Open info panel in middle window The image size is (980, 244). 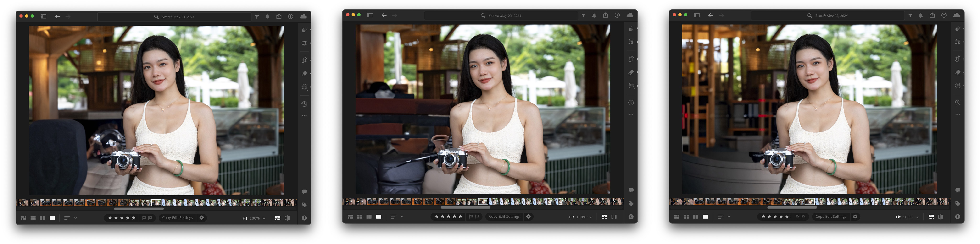631,217
